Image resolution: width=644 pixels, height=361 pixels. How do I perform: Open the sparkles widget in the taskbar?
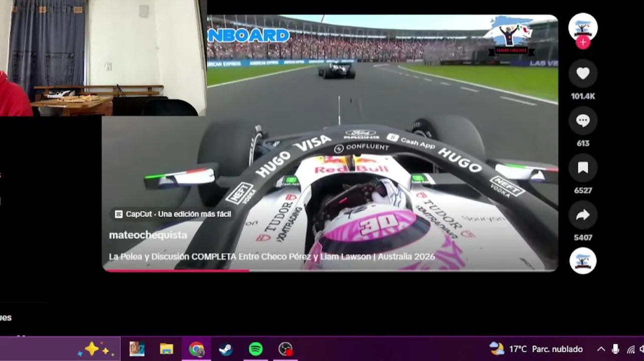click(x=95, y=349)
